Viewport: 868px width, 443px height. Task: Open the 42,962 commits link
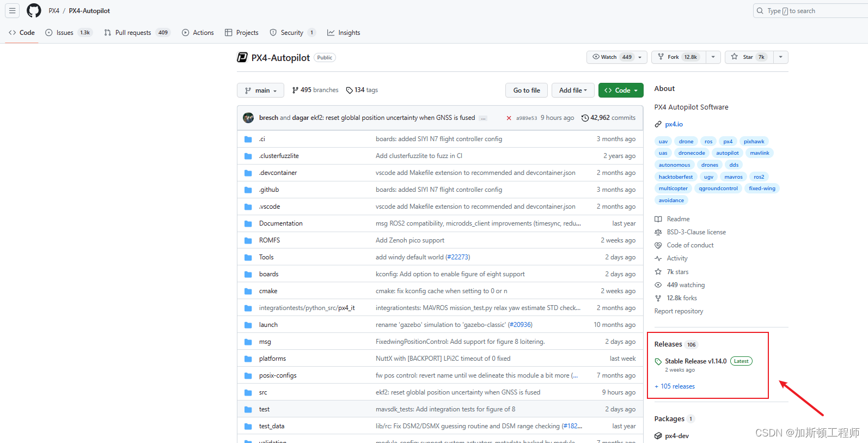click(x=608, y=118)
